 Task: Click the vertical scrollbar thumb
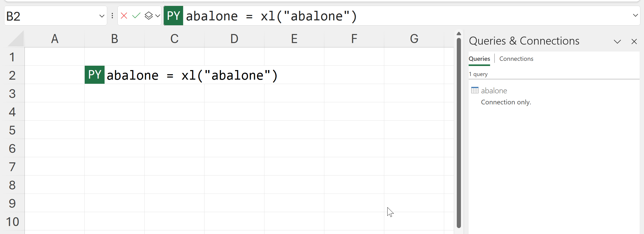point(459,129)
